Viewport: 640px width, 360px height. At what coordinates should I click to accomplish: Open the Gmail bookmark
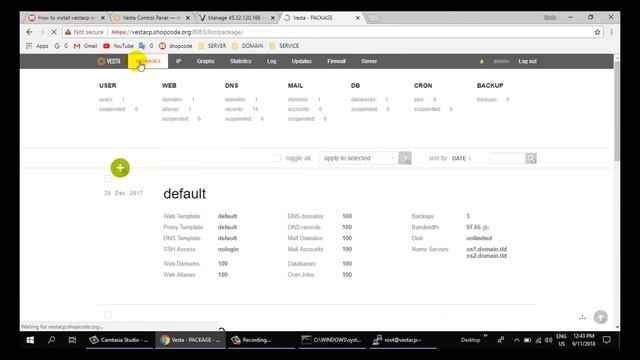click(x=86, y=46)
